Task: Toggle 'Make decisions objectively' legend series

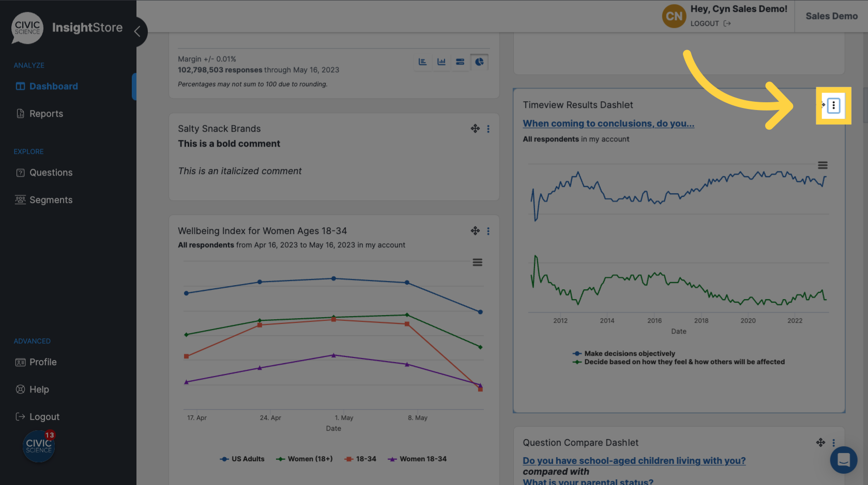Action: point(624,353)
